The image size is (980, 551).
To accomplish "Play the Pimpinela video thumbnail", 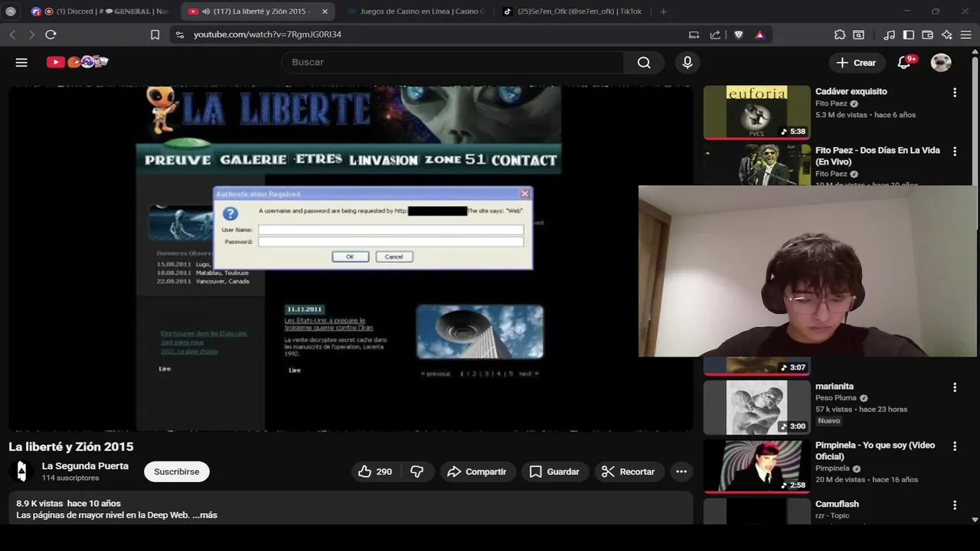I will (x=756, y=466).
